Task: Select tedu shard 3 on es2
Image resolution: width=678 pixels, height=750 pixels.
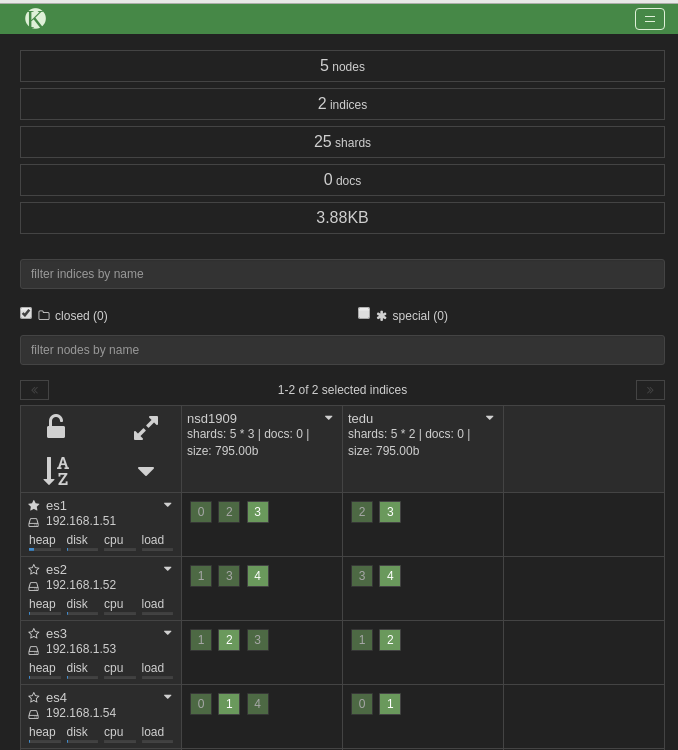Action: click(x=362, y=576)
